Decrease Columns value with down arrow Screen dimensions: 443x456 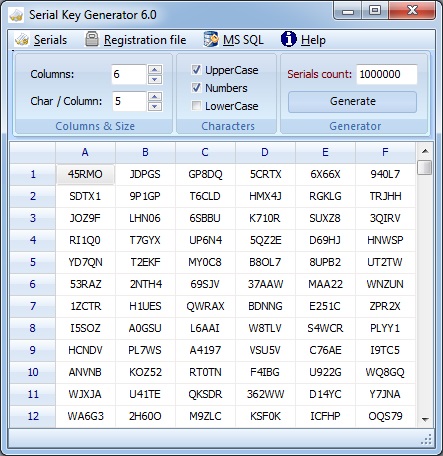(x=155, y=79)
